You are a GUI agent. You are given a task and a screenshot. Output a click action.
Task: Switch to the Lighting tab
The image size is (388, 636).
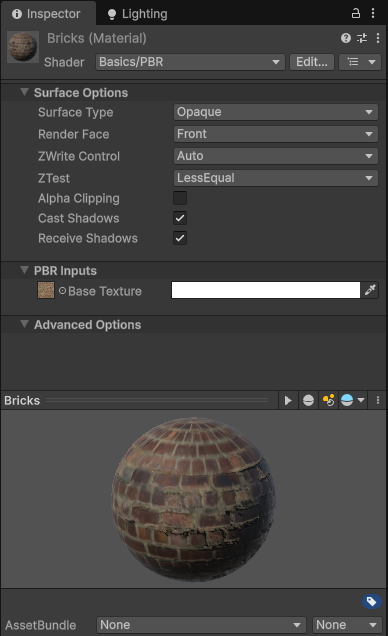coord(138,14)
